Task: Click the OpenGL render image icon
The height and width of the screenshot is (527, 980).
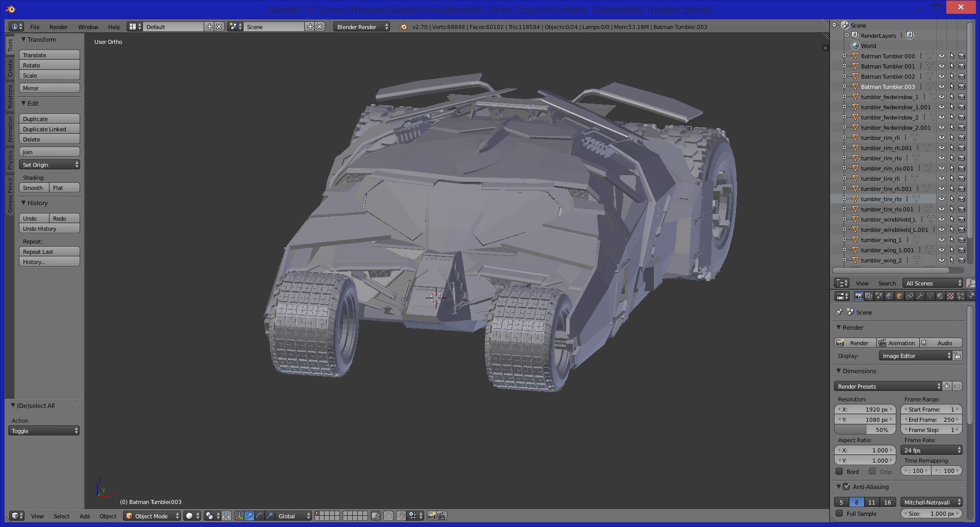Action: 431,516
